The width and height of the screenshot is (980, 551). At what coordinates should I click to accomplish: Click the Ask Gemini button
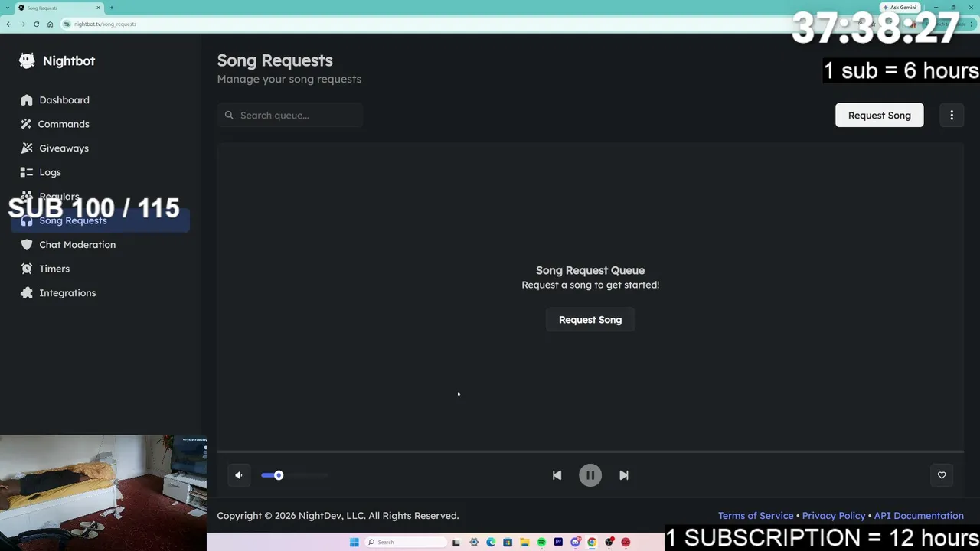click(x=900, y=8)
